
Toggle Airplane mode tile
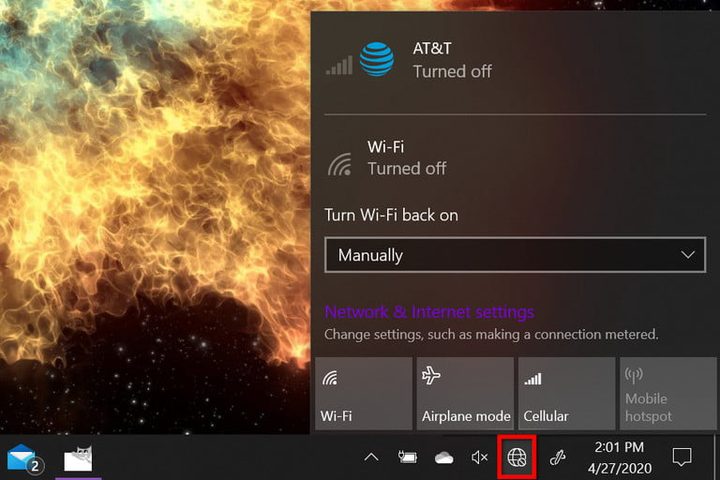tap(465, 394)
